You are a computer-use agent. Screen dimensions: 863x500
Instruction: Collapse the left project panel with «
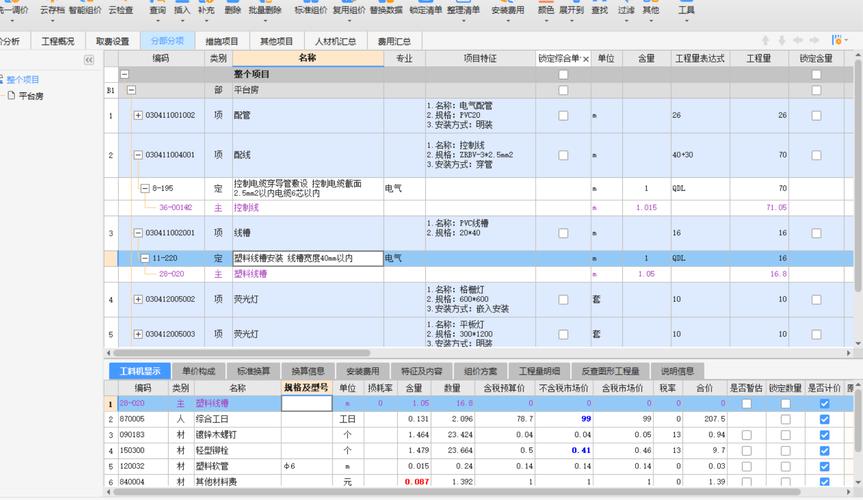[x=88, y=60]
